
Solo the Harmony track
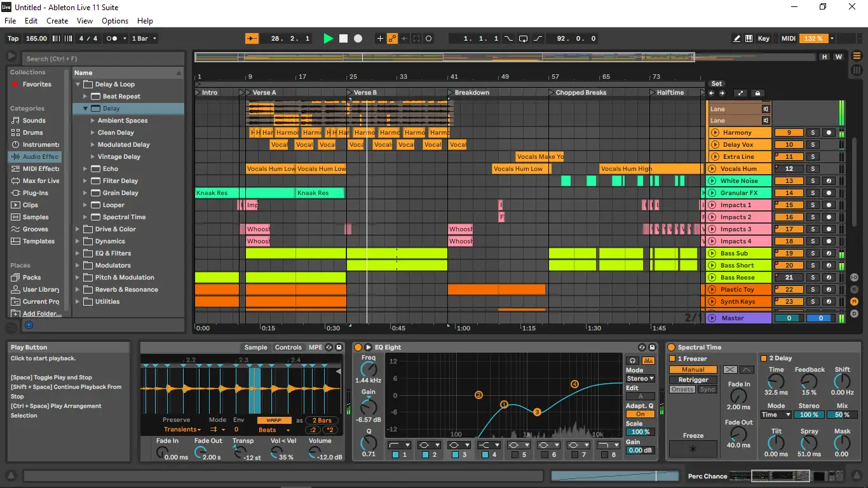click(812, 133)
